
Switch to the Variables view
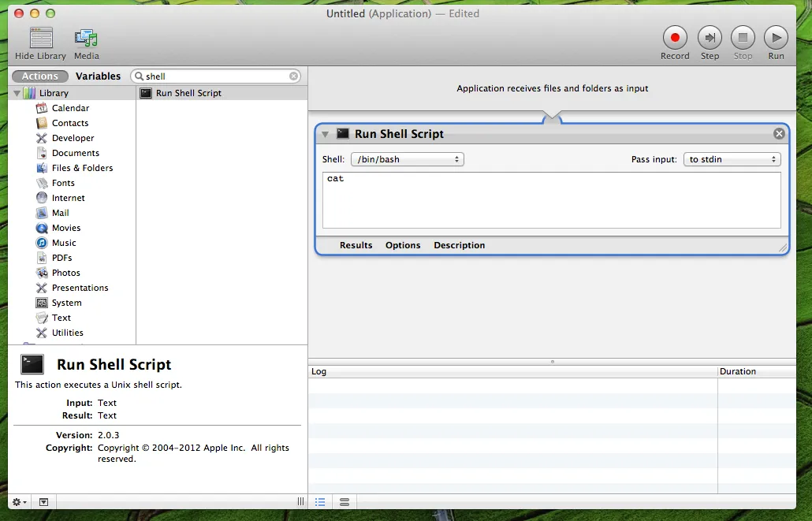point(98,76)
